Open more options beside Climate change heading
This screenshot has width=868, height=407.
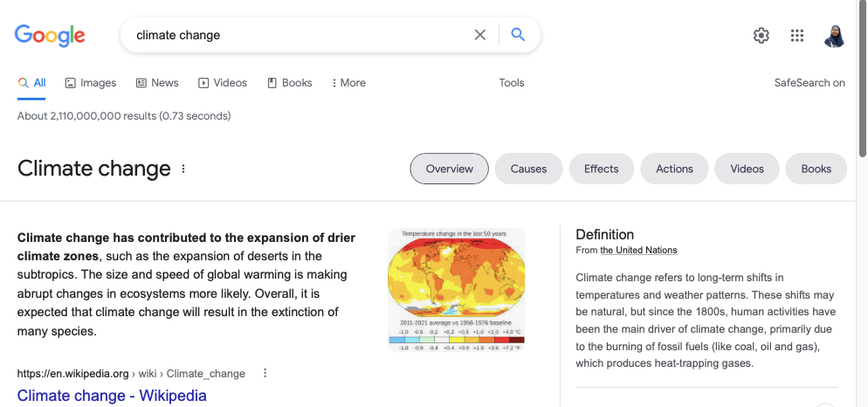[x=183, y=169]
